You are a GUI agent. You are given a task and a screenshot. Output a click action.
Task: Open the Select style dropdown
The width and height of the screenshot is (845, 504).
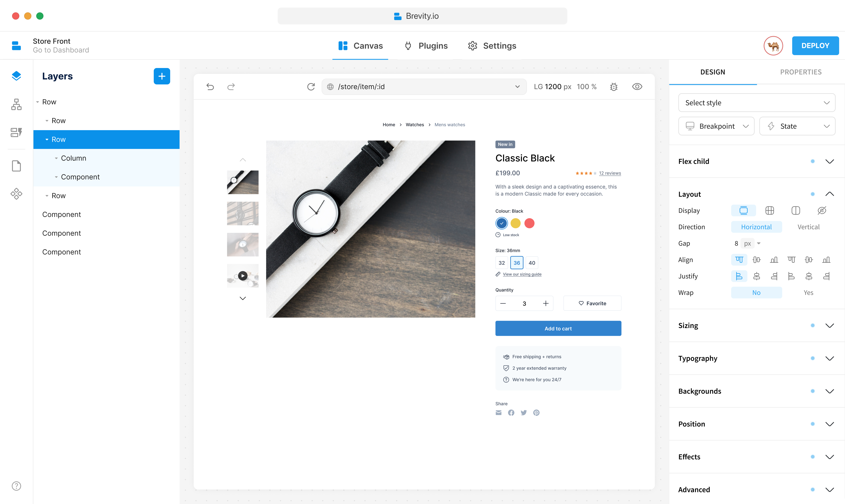click(757, 103)
